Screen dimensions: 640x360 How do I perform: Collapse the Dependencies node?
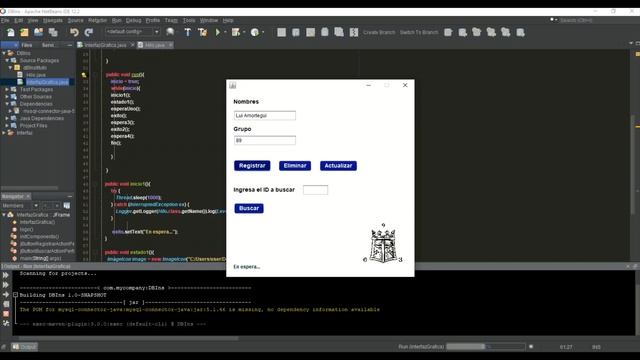(7, 104)
